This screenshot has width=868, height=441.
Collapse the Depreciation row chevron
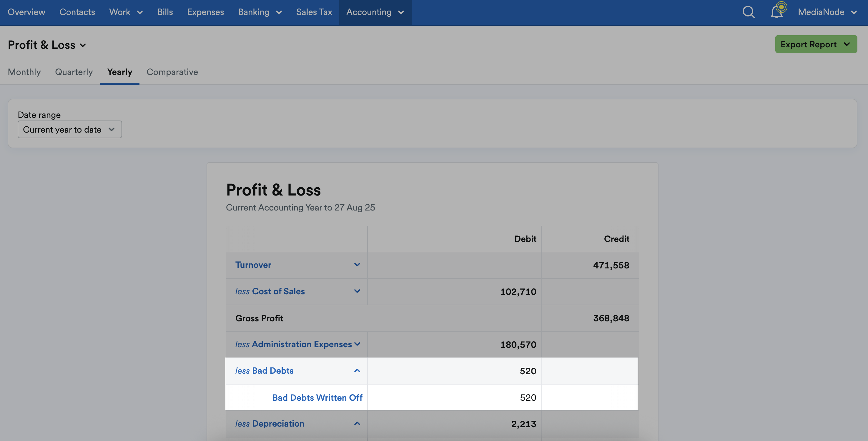[x=357, y=423]
